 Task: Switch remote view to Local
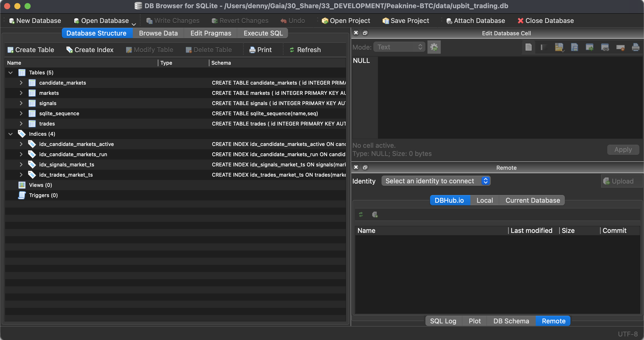[484, 200]
